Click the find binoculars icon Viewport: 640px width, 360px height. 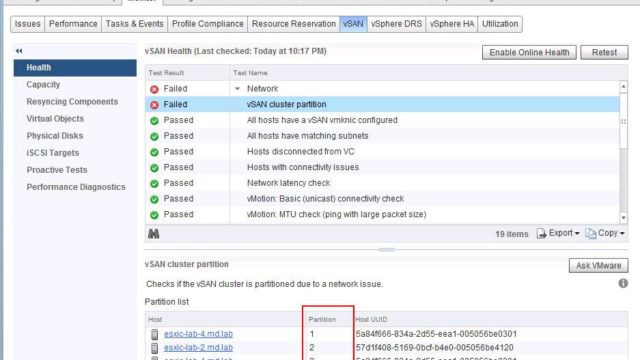(153, 234)
